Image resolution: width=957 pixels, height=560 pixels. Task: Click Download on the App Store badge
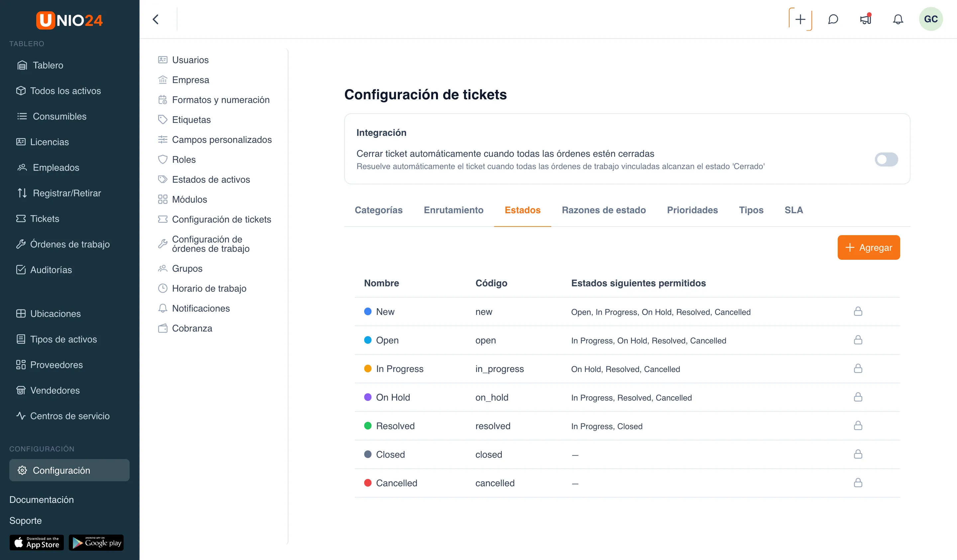[x=37, y=542]
